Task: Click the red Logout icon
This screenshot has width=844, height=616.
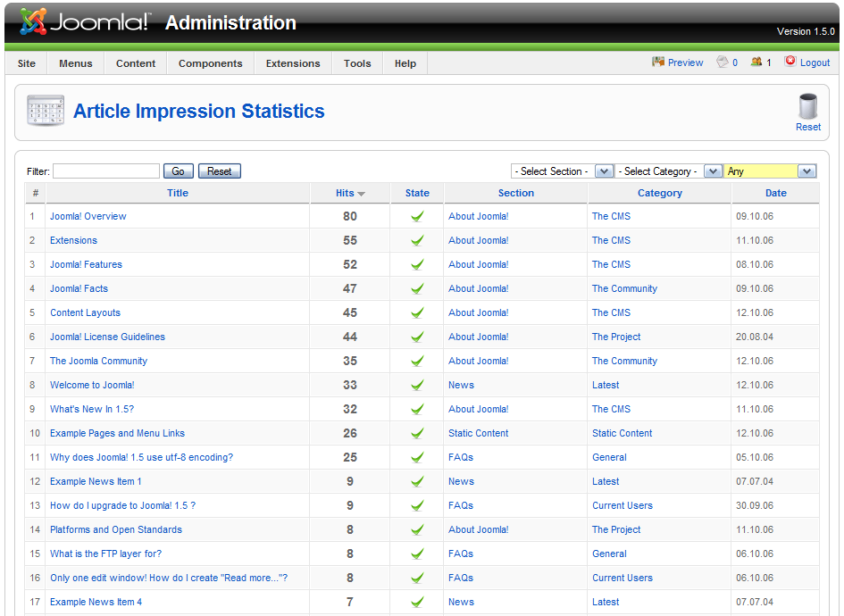Action: [x=790, y=62]
